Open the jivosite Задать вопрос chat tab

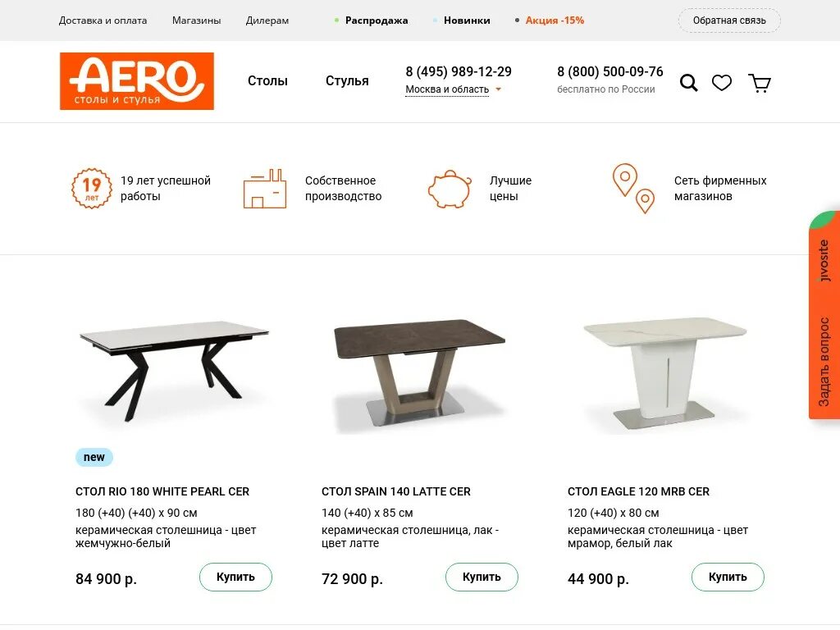click(x=824, y=315)
